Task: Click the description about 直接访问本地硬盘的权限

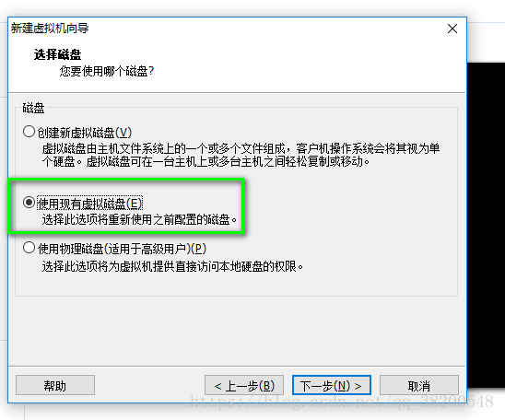Action: tap(172, 266)
